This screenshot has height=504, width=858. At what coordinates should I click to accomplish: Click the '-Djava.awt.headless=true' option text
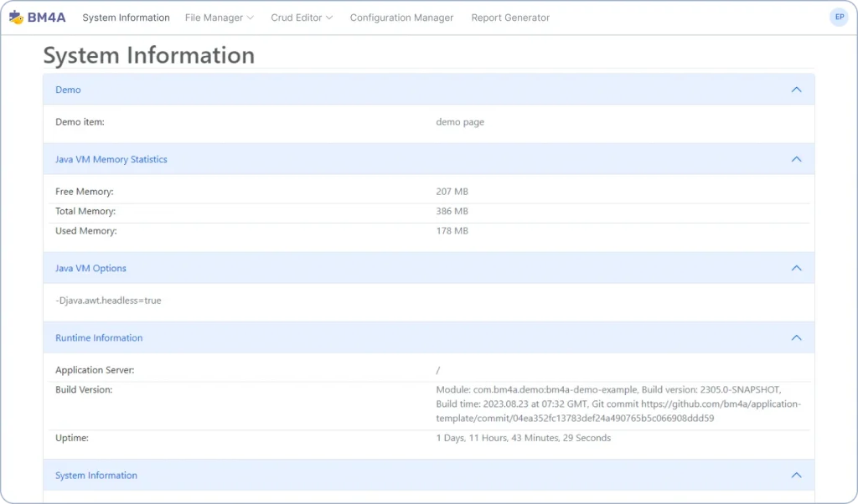(108, 300)
